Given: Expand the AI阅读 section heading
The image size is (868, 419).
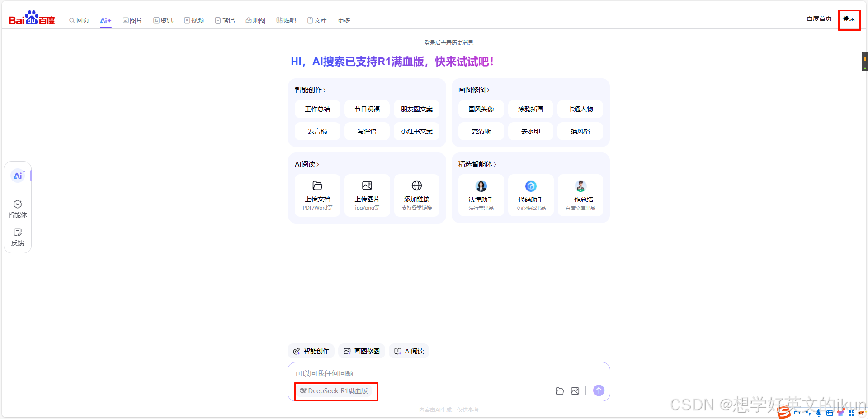Looking at the screenshot, I should [x=307, y=164].
